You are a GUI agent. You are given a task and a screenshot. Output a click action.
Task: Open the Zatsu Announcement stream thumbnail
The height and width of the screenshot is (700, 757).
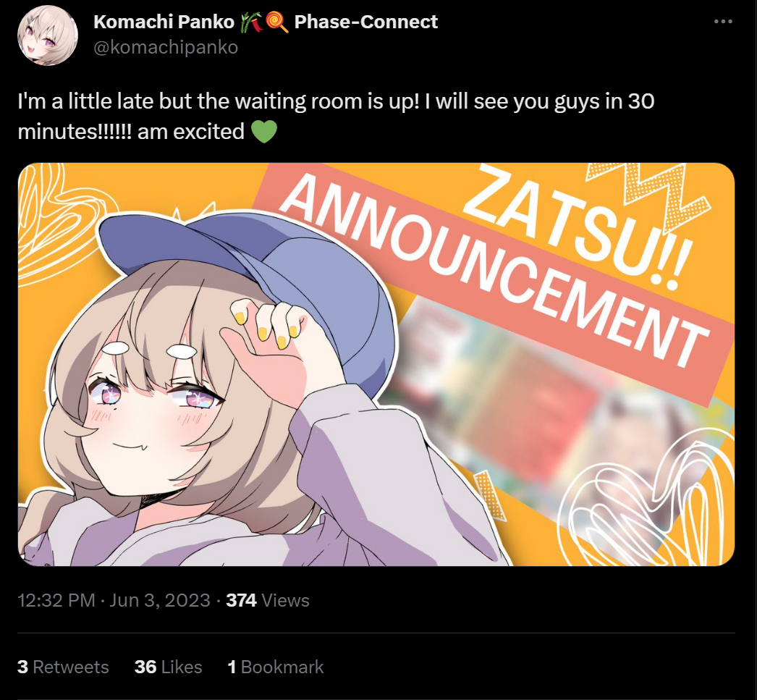[376, 364]
